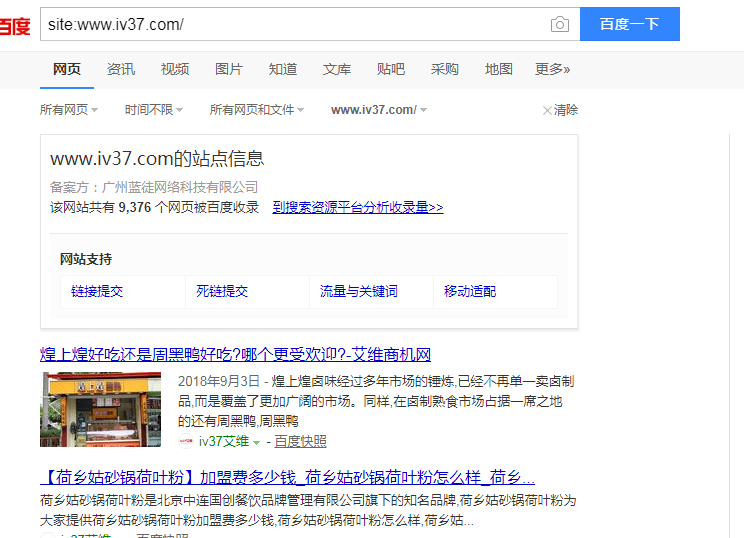The width and height of the screenshot is (744, 538).
Task: Click the 移动适配 link
Action: click(x=470, y=291)
